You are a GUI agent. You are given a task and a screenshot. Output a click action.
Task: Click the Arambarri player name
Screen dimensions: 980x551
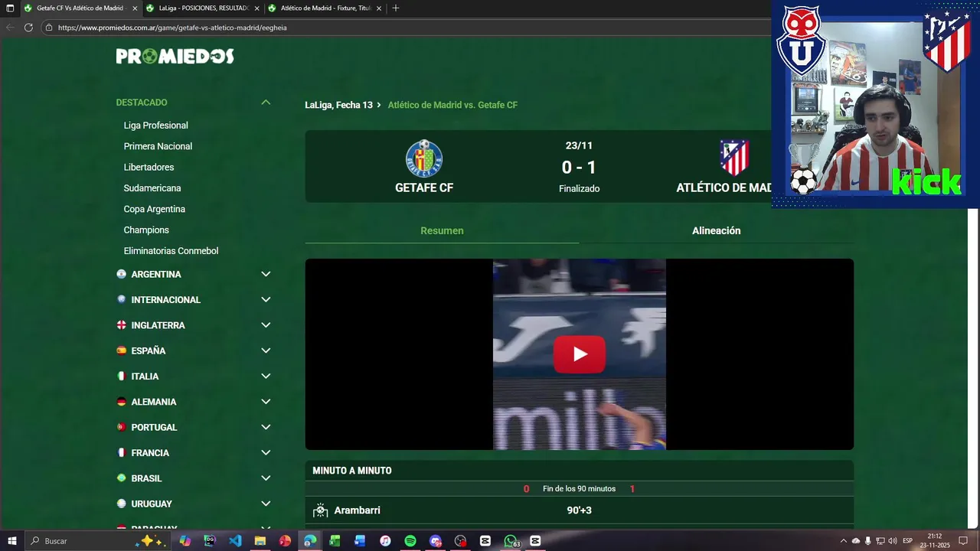pos(357,510)
